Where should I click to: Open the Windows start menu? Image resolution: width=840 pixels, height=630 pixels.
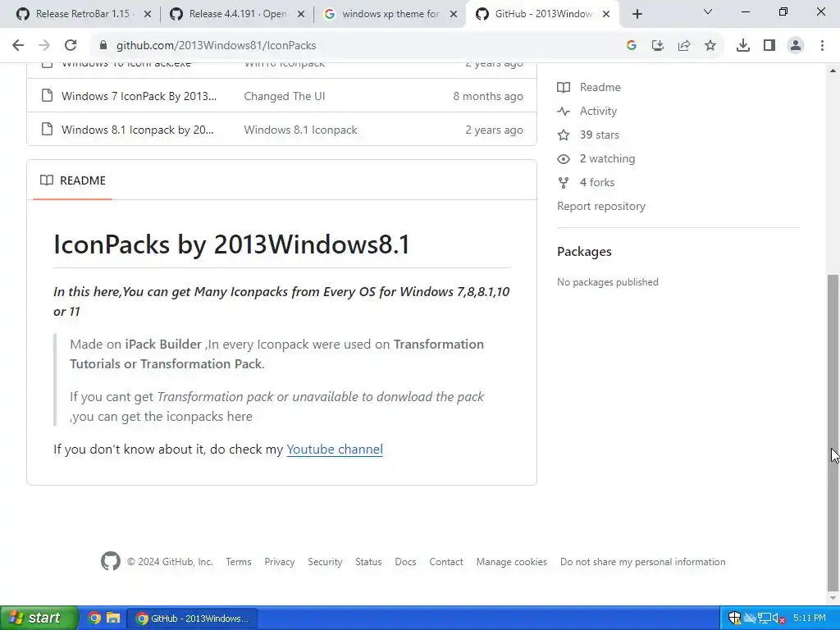click(38, 619)
